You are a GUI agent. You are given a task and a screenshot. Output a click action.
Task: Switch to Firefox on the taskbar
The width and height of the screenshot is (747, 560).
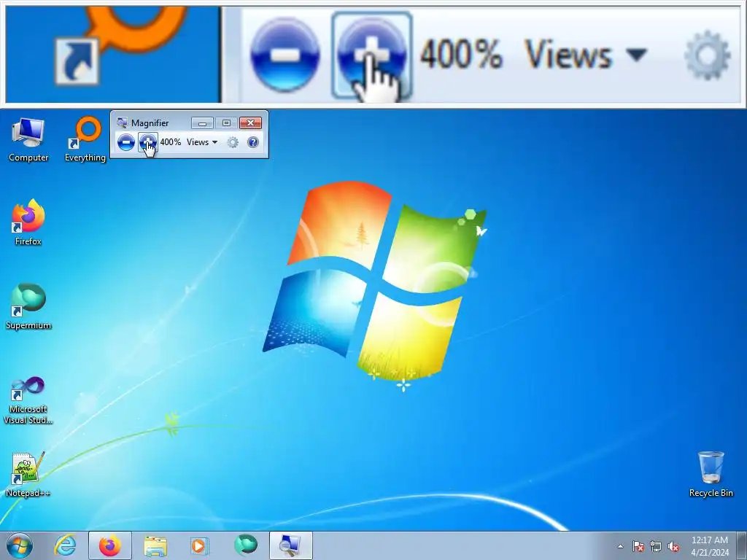(110, 545)
